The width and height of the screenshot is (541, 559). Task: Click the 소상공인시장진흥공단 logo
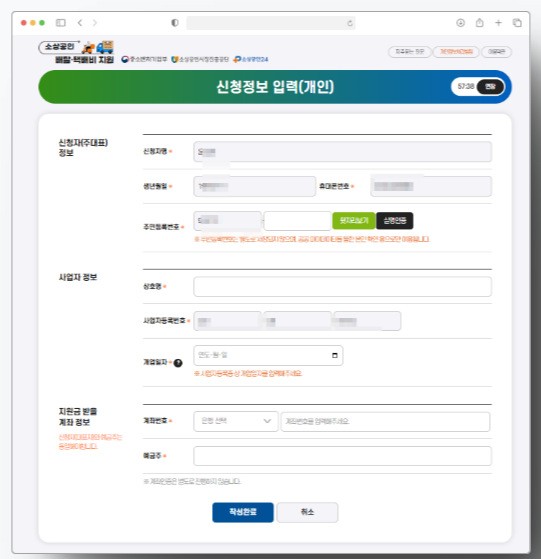[200, 59]
